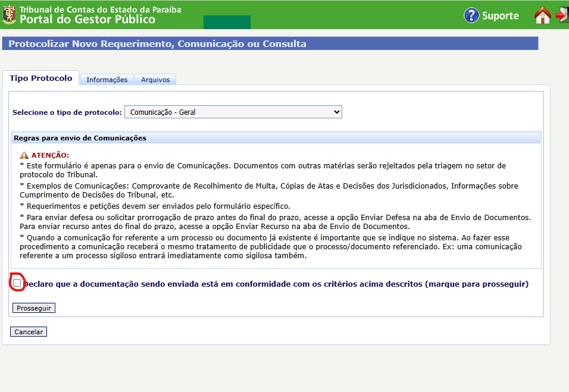Image resolution: width=569 pixels, height=392 pixels.
Task: Go to the home page house icon
Action: 542,15
